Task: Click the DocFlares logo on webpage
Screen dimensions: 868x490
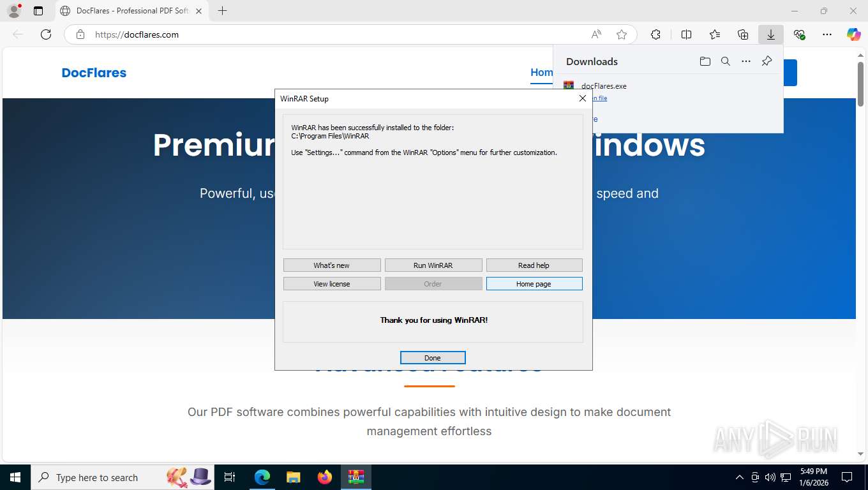Action: (94, 73)
